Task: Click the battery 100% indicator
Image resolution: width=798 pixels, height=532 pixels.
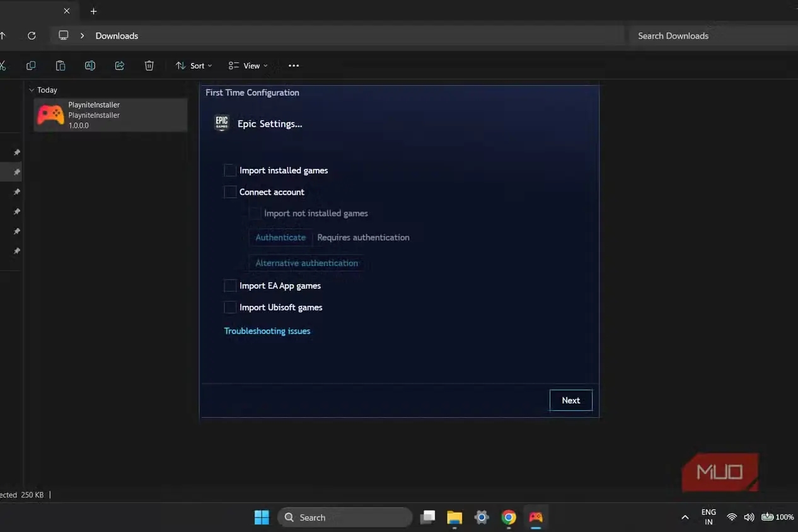Action: pos(777,518)
